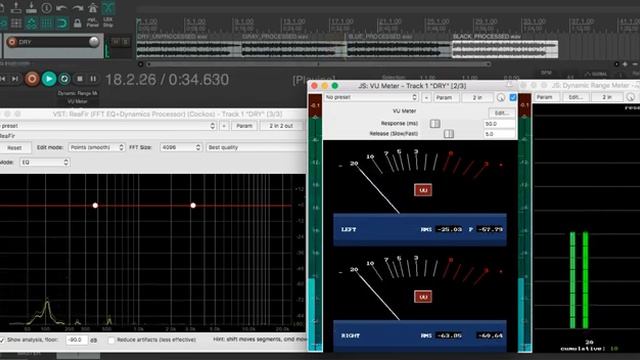This screenshot has width=640, height=360.
Task: Toggle the VU Meter bypass checkbox
Action: (513, 97)
